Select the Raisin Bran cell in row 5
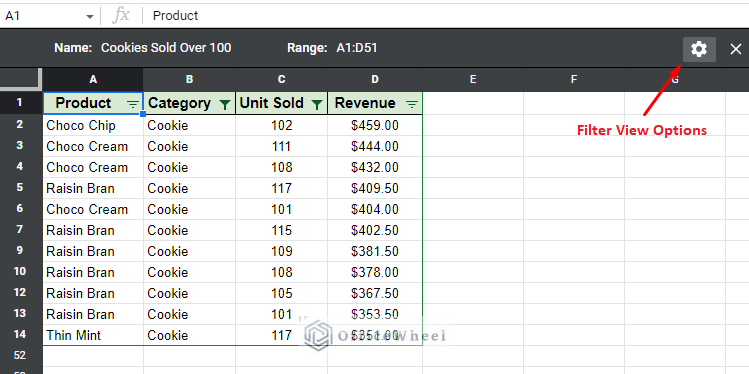 pos(93,188)
